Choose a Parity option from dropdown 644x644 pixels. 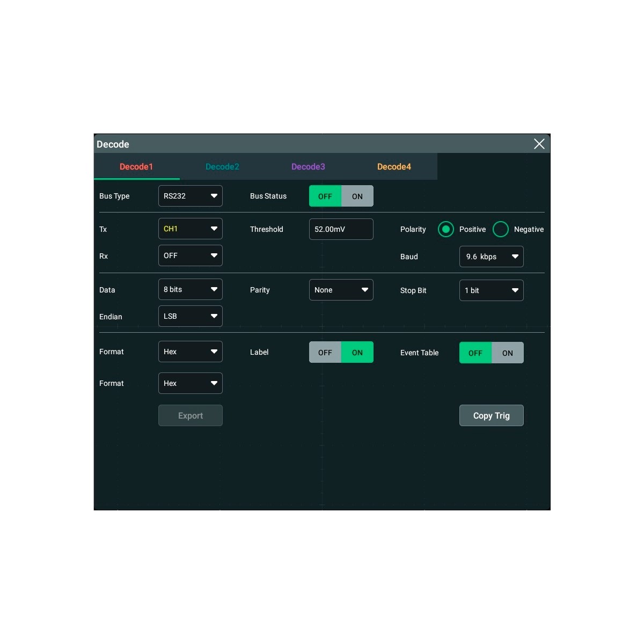click(341, 290)
